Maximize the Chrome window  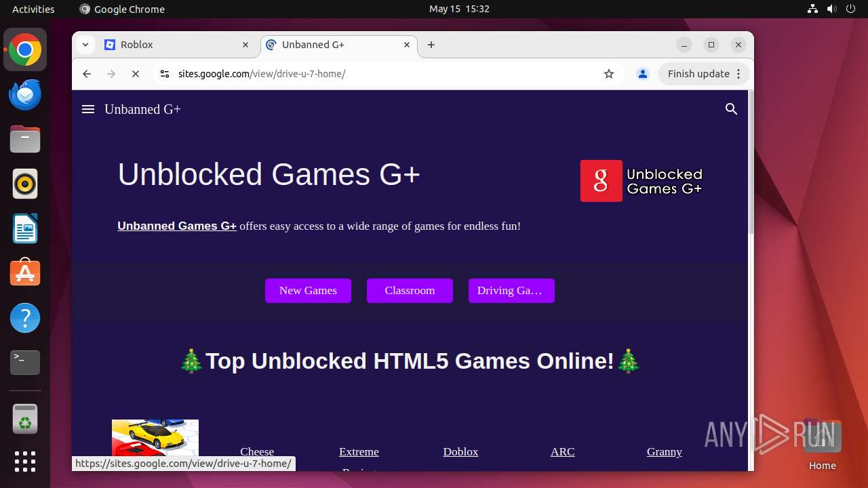point(711,45)
